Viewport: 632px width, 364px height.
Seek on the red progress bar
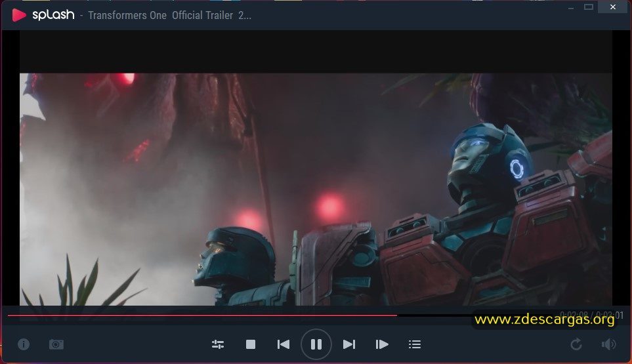tap(202, 315)
